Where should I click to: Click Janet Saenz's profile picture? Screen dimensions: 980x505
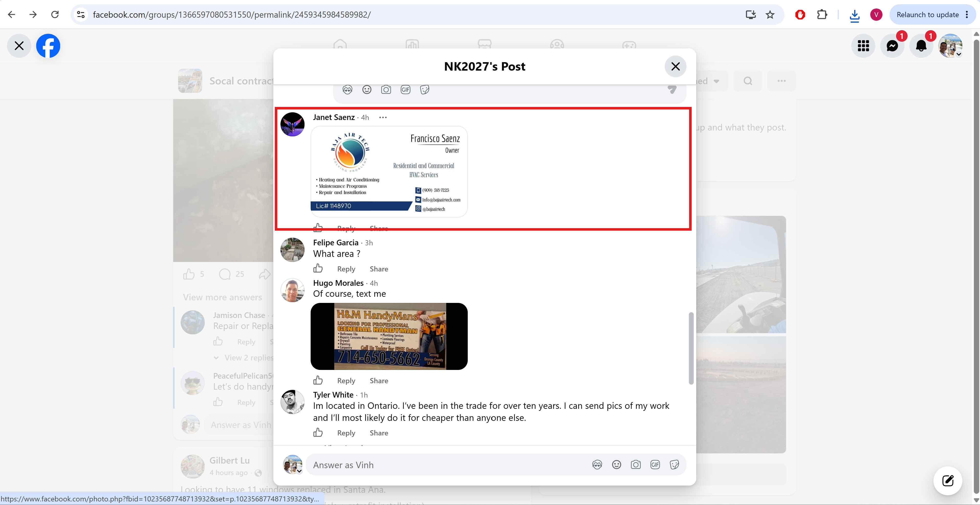[292, 124]
